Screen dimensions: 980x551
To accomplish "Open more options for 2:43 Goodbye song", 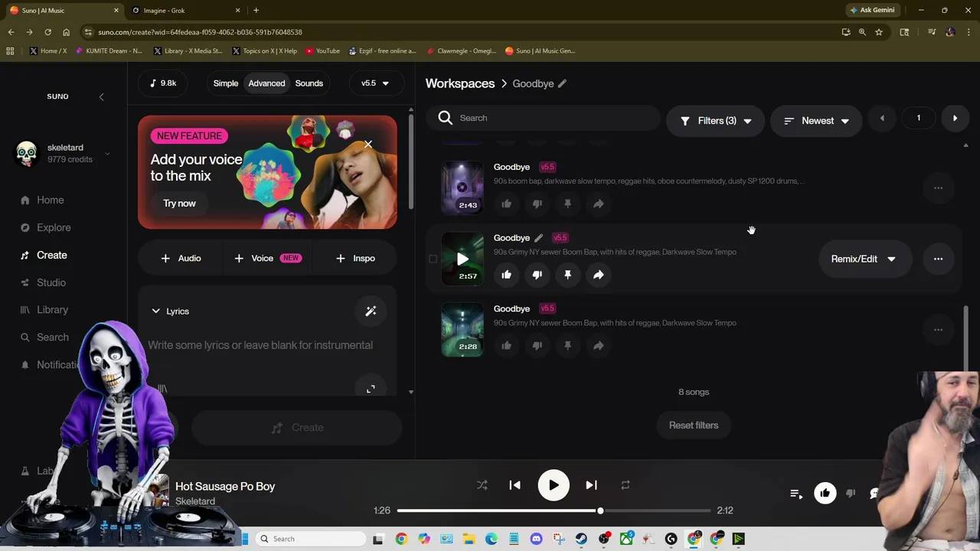I will point(938,187).
